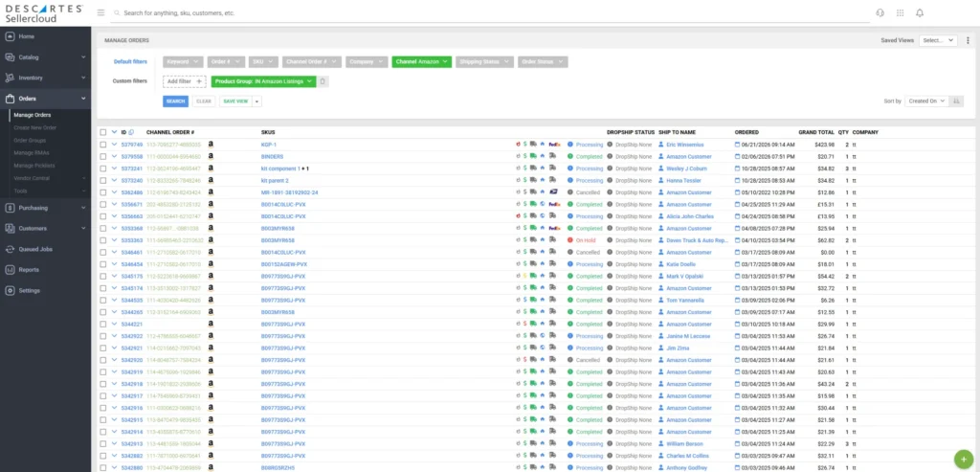Toggle sort direction icon next to Created On
This screenshot has width=980, height=472.
point(956,101)
